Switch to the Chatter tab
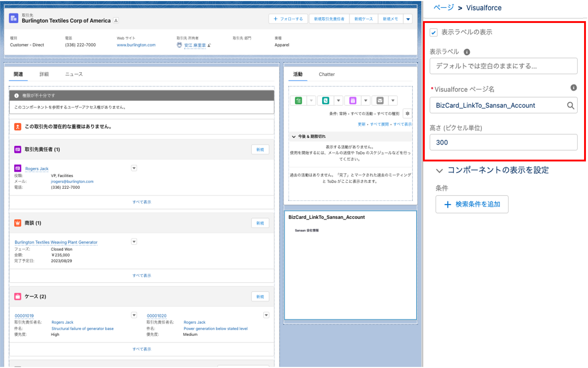This screenshot has height=368, width=588. pyautogui.click(x=326, y=74)
